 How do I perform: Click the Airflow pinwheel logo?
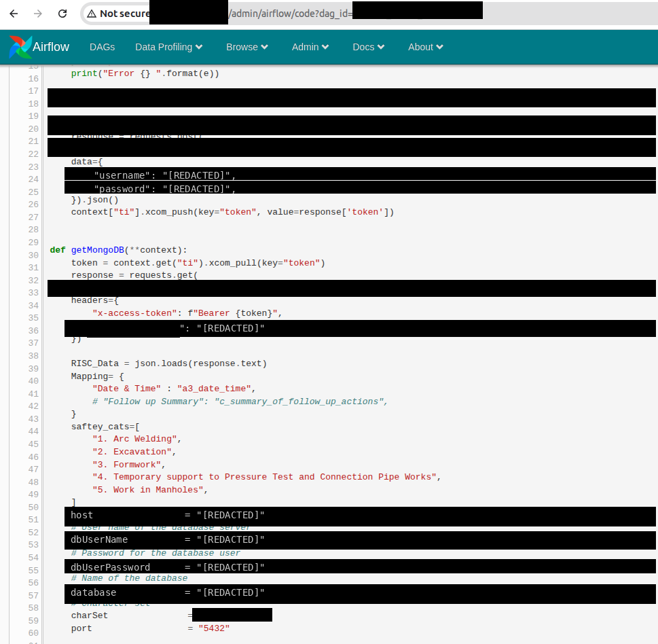20,47
